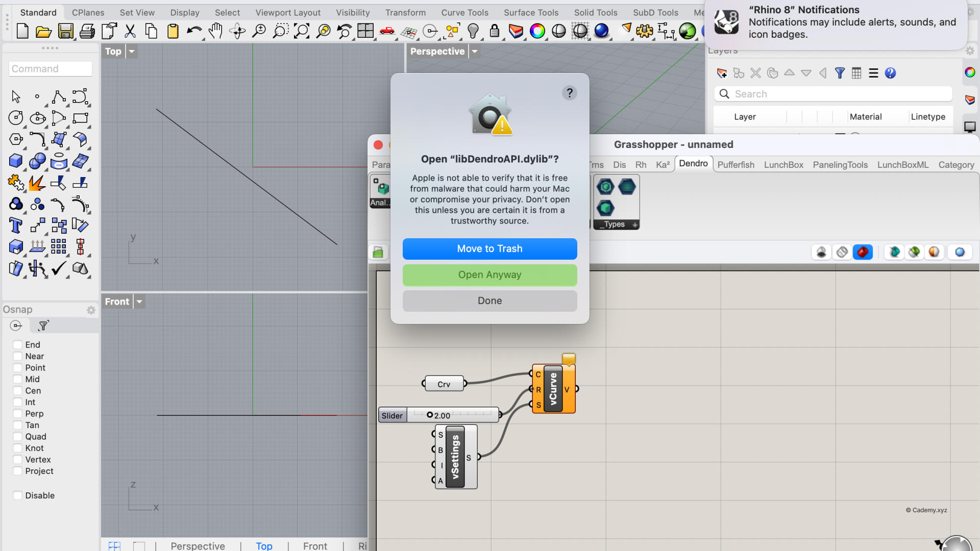
Task: Click the Layers Search field
Action: point(833,94)
